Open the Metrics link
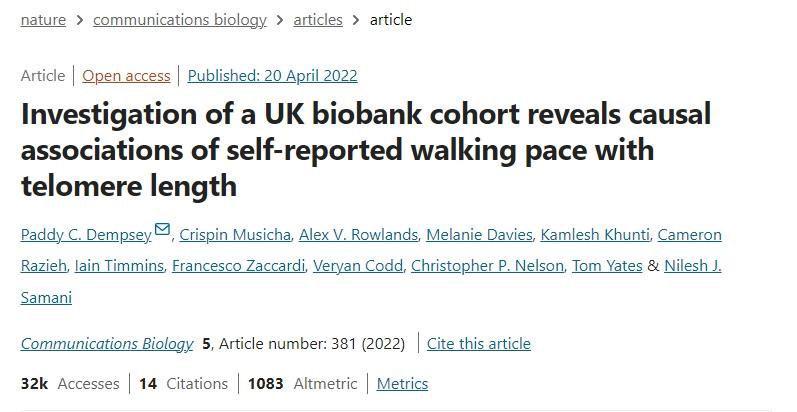The width and height of the screenshot is (797, 412). [x=402, y=384]
